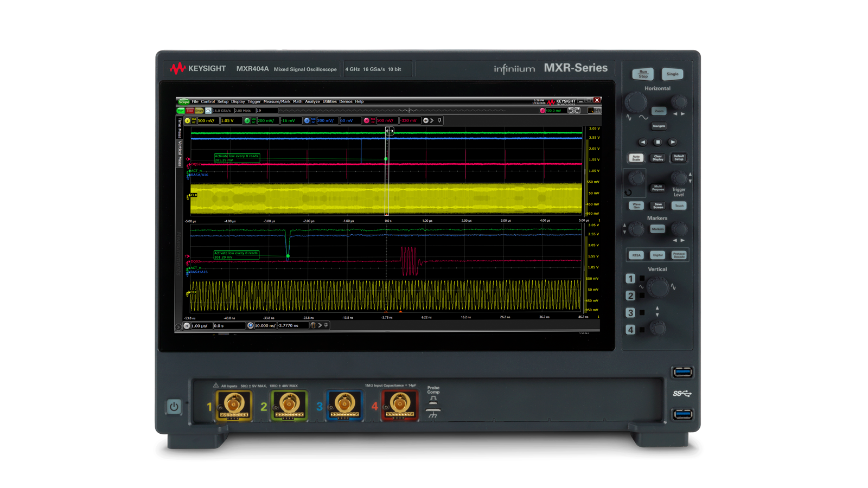Stop the acquisition with the Stop button
868x488 pixels.
(190, 110)
